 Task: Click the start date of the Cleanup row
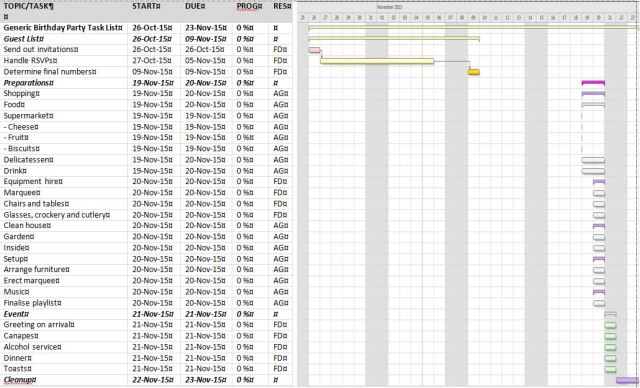[153, 380]
